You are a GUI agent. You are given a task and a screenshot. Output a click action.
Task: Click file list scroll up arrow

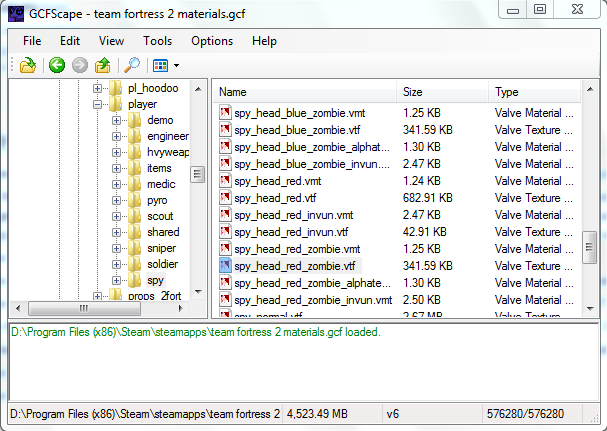click(x=590, y=89)
